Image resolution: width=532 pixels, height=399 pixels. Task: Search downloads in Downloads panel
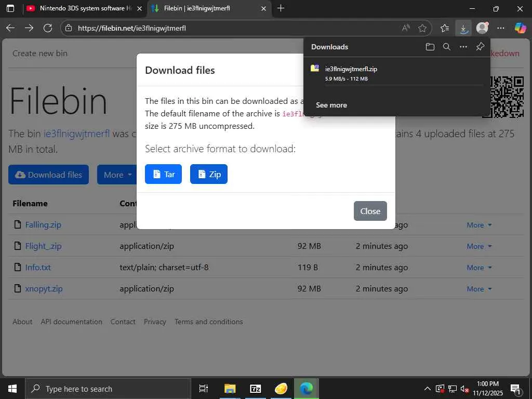point(446,47)
